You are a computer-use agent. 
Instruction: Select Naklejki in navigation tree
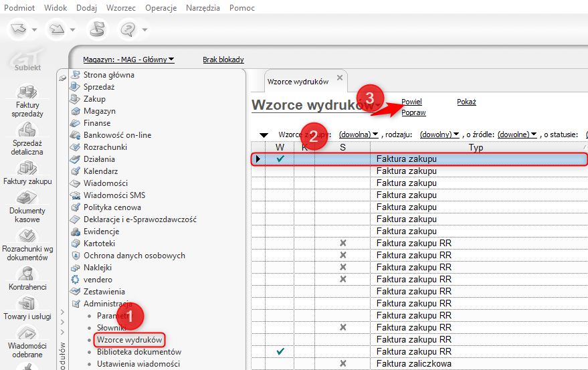(x=98, y=268)
